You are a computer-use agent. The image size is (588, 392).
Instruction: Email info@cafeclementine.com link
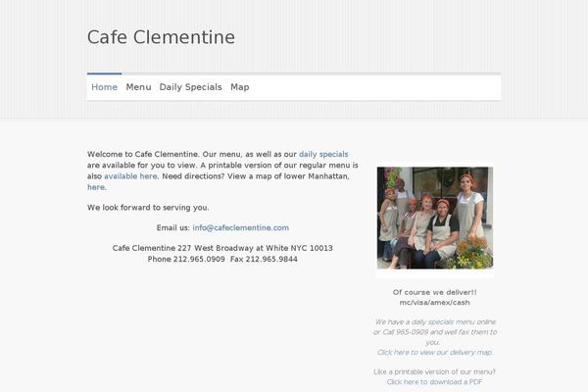[x=241, y=227]
